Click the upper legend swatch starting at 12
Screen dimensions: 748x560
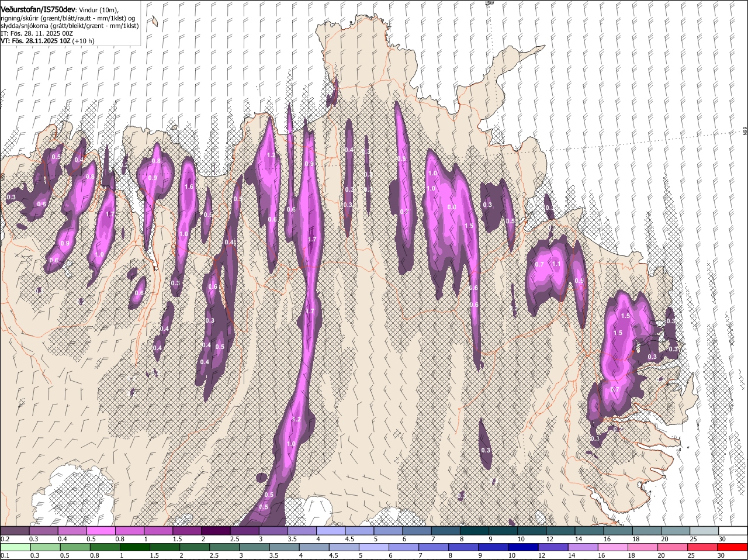(560, 530)
